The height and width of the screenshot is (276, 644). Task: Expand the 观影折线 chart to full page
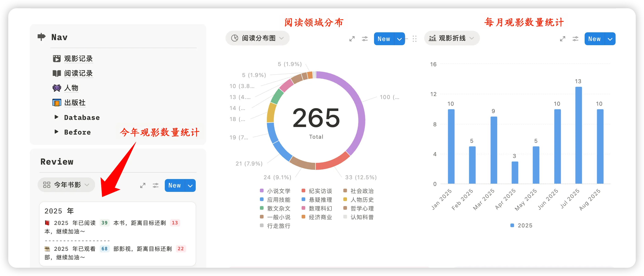coord(562,39)
